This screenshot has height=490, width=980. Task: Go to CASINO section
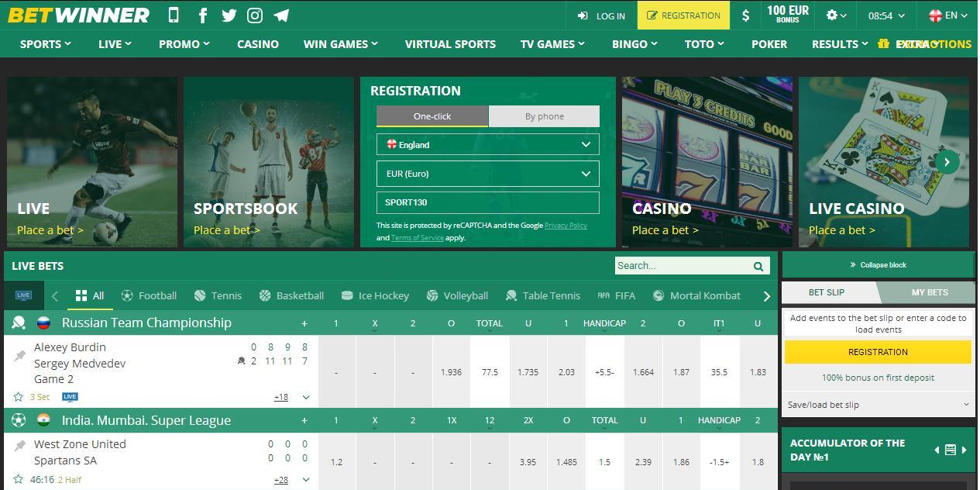pos(258,44)
